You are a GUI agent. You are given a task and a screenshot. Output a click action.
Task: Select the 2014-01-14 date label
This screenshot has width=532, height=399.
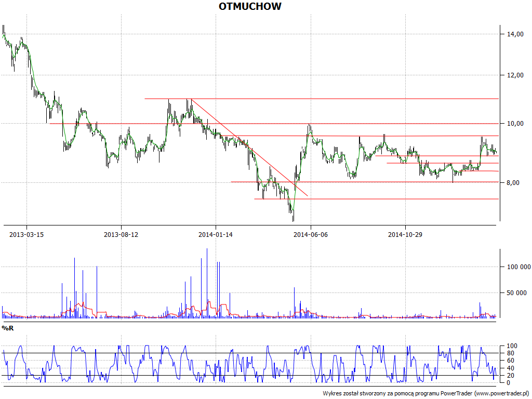click(x=216, y=234)
